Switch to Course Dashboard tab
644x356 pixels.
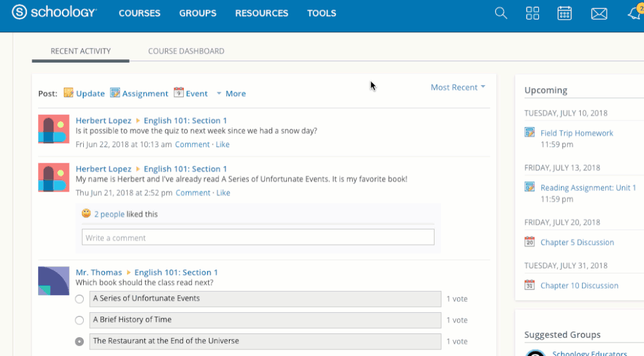(186, 51)
